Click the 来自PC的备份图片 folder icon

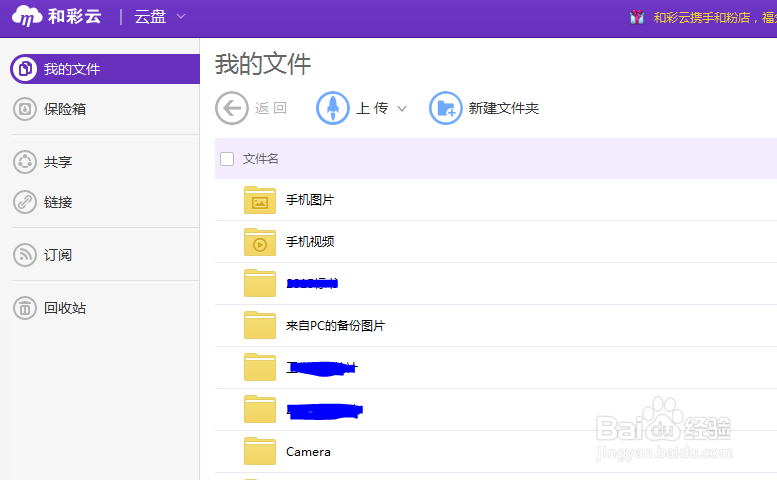click(x=260, y=325)
